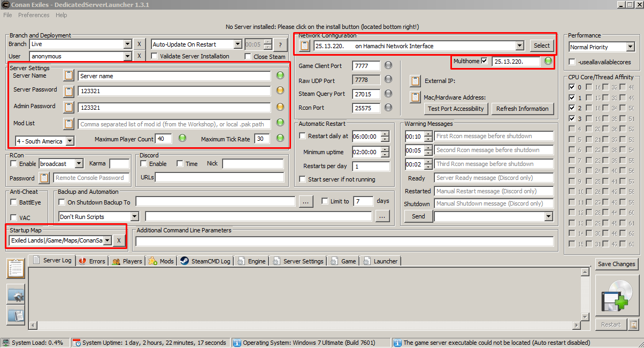
Task: Click the clipboard icon beside Server Password
Action: (68, 91)
